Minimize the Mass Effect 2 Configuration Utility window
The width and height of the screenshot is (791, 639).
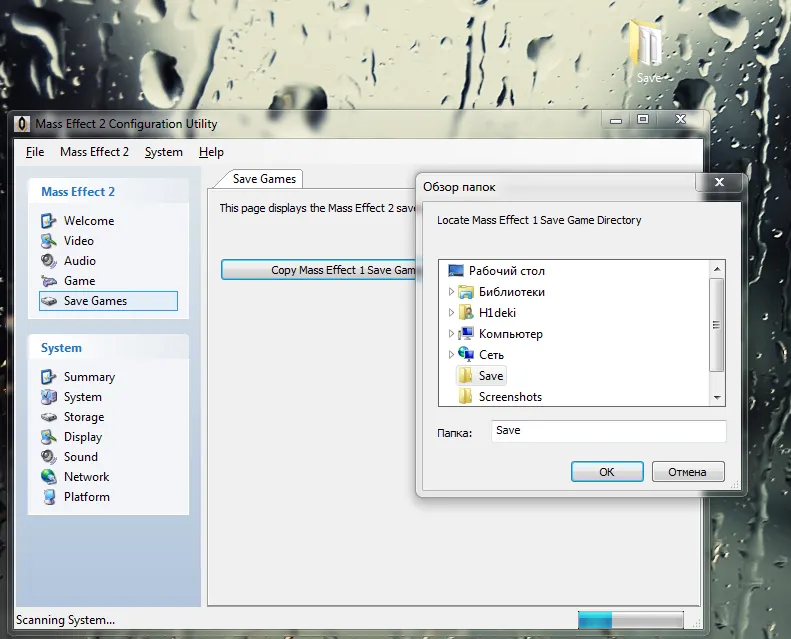pos(616,120)
